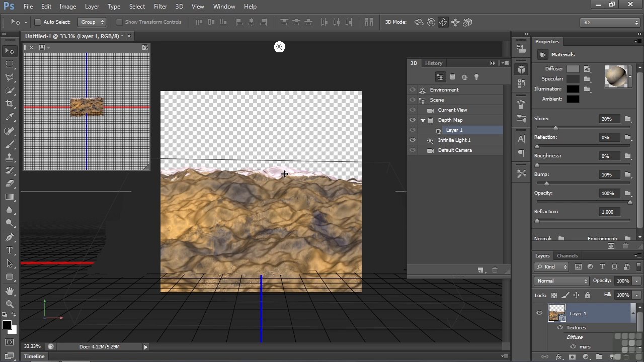Select the Eraser tool
The width and height of the screenshot is (644, 362).
click(10, 184)
